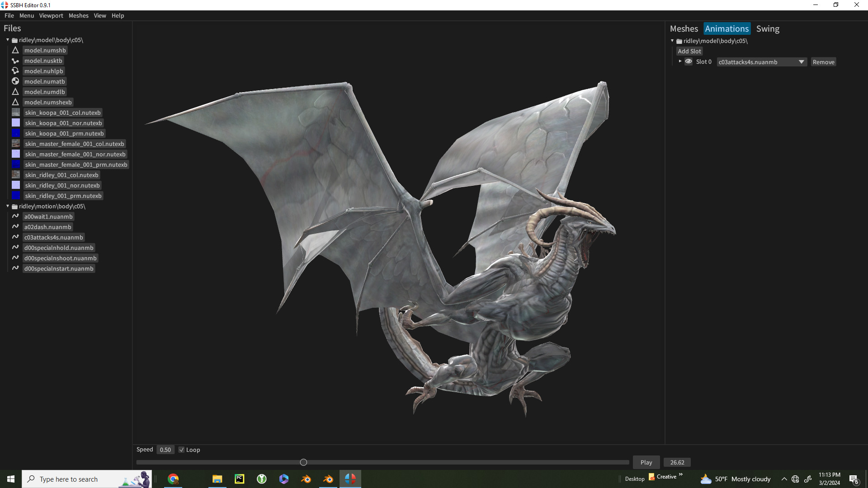
Task: Open model.nuhlpb lighting file
Action: 43,71
